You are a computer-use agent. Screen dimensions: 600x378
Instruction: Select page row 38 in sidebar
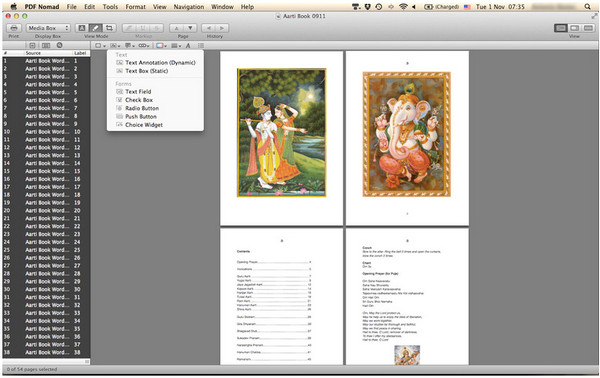coord(46,352)
